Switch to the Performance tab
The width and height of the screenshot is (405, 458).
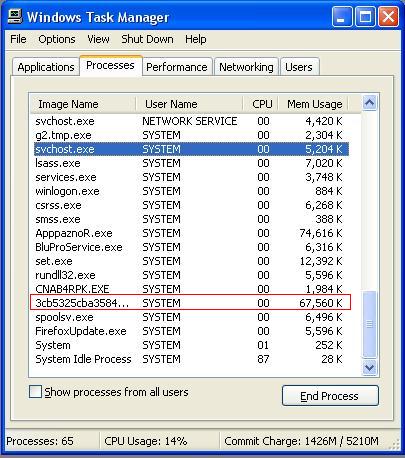pyautogui.click(x=177, y=67)
